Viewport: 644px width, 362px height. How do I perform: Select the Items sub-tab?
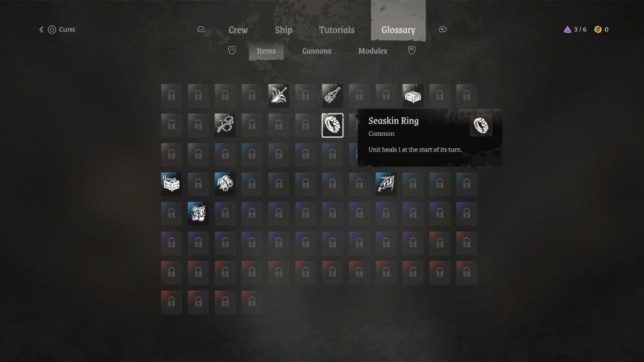pos(266,52)
